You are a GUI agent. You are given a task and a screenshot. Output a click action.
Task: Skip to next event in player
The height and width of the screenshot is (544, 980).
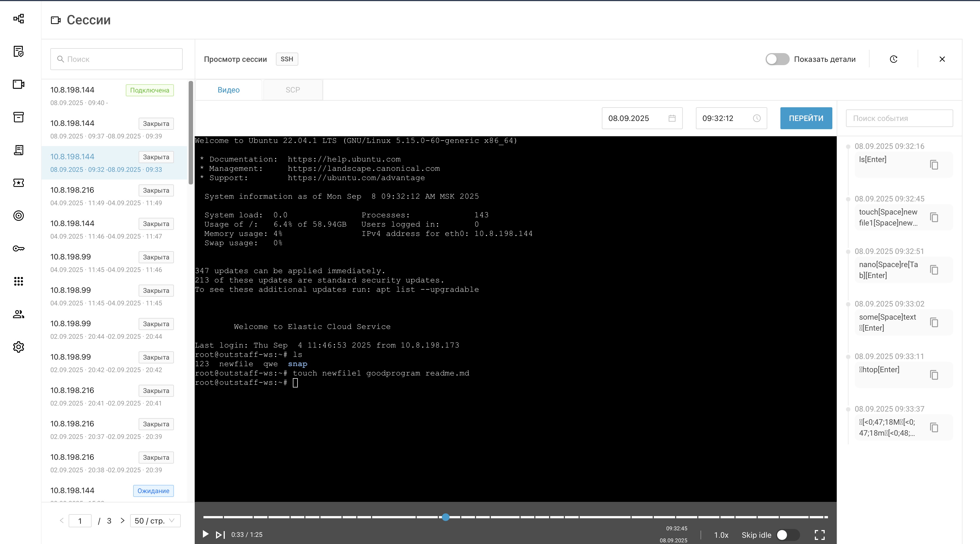pos(220,535)
